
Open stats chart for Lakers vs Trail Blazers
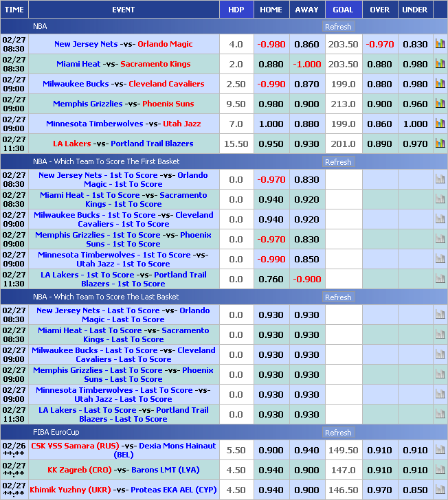click(x=440, y=144)
